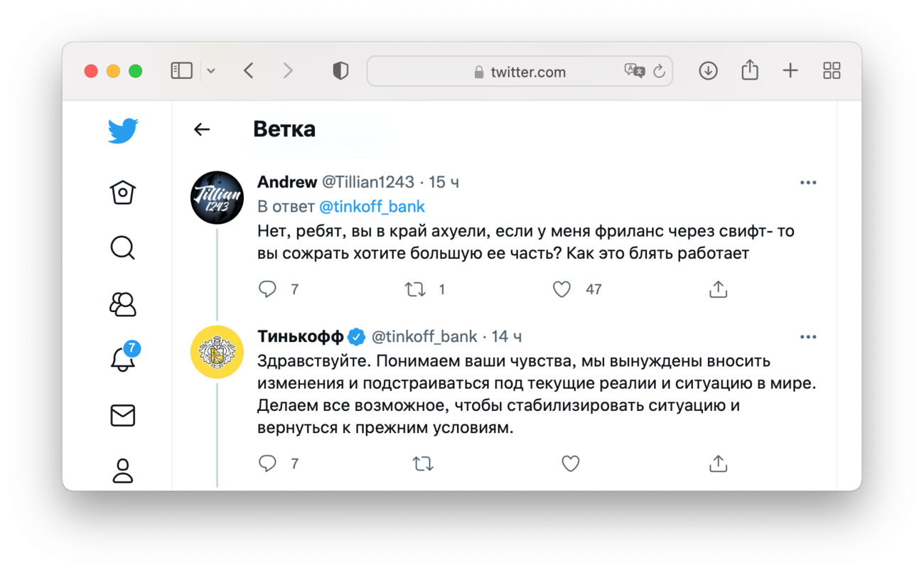Open the Twitter home feed icon
924x573 pixels.
click(123, 192)
